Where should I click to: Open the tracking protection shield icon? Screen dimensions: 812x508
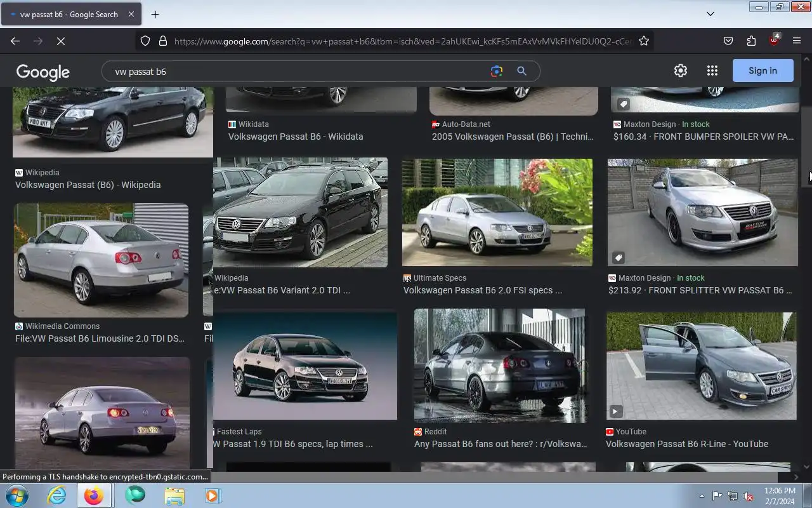click(145, 41)
